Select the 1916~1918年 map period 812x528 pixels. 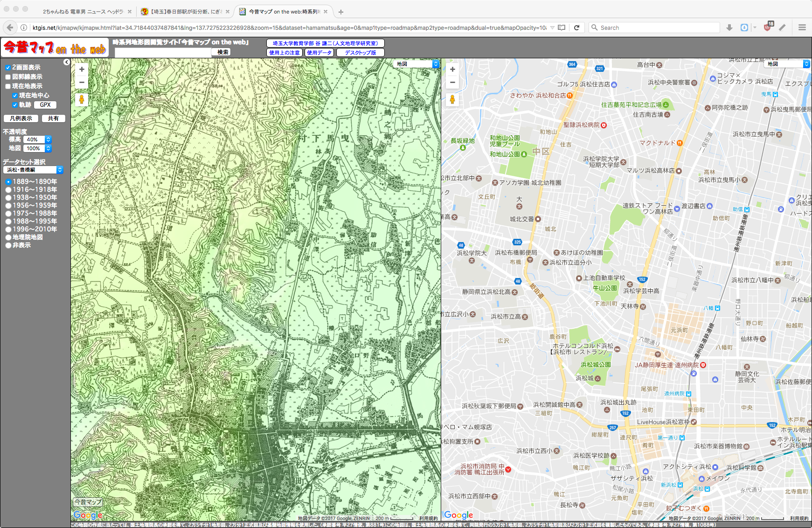[x=8, y=190]
